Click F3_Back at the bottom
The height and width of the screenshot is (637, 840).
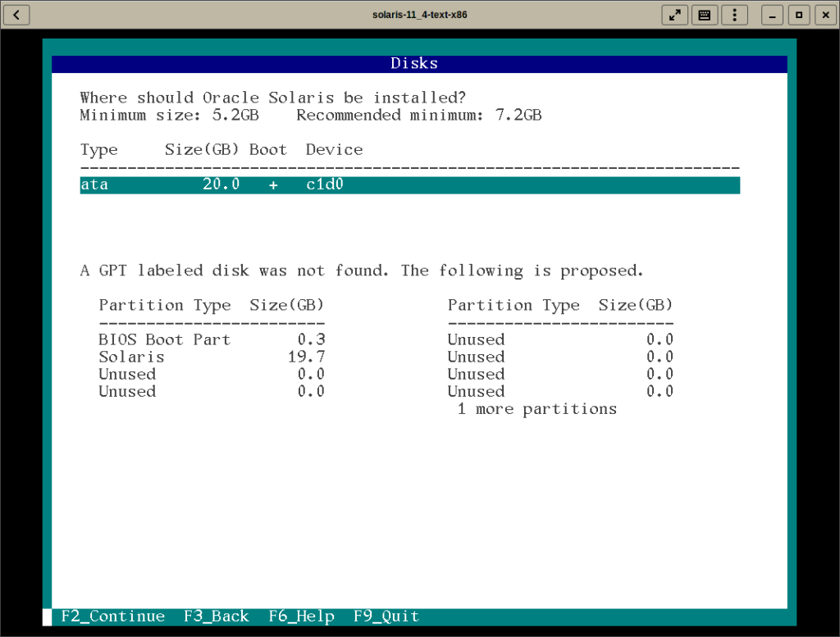coord(217,617)
